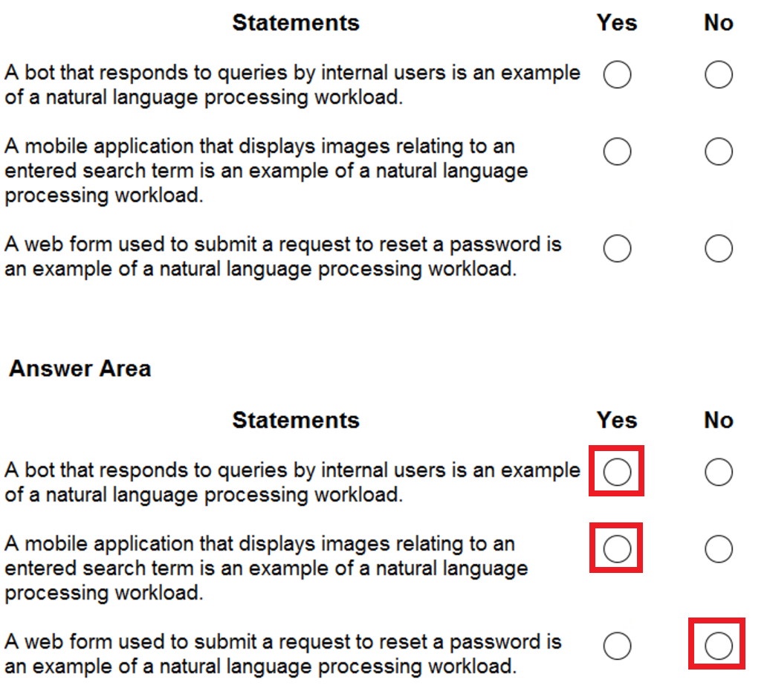Click the No column header in the upper table

pos(719,23)
